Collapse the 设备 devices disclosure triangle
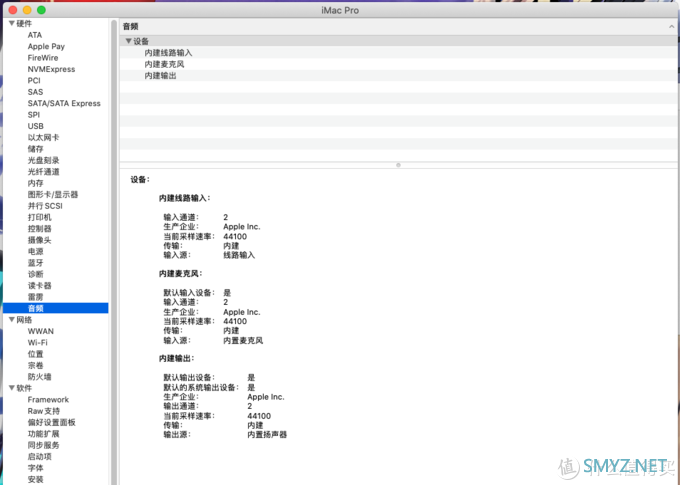The width and height of the screenshot is (680, 485). tap(128, 41)
